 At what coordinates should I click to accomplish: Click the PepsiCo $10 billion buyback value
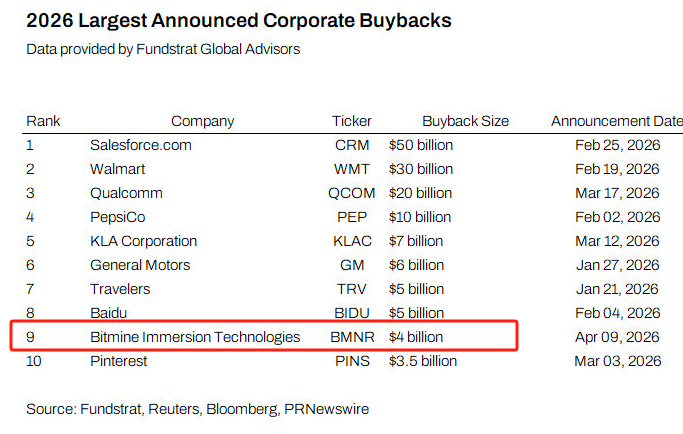[420, 217]
